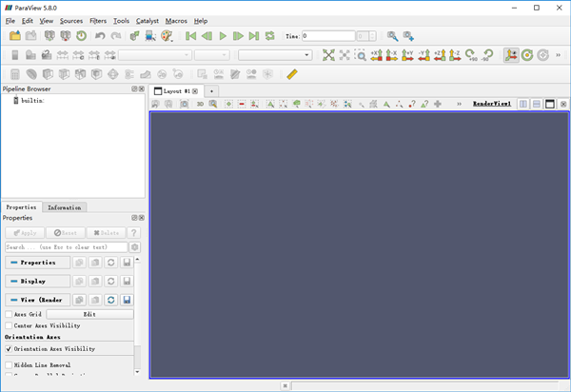This screenshot has height=392, width=571.
Task: Click the Open file folder icon
Action: point(15,36)
